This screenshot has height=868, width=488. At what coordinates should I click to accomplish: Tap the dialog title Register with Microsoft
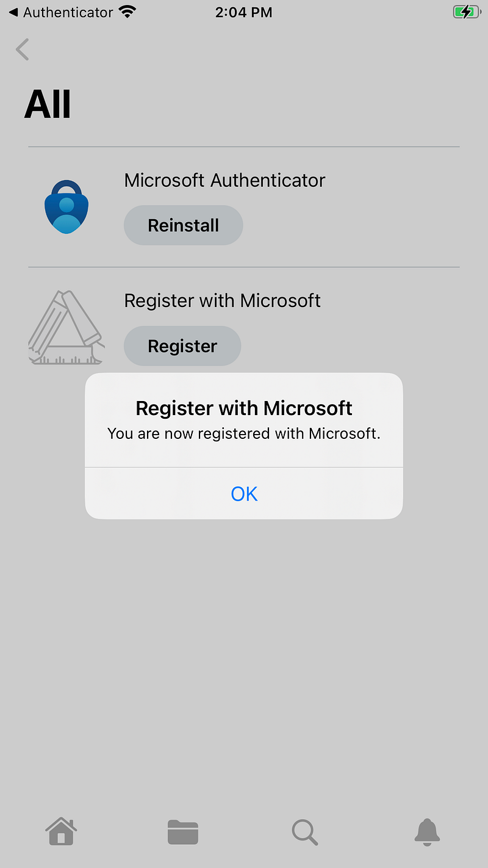243,408
